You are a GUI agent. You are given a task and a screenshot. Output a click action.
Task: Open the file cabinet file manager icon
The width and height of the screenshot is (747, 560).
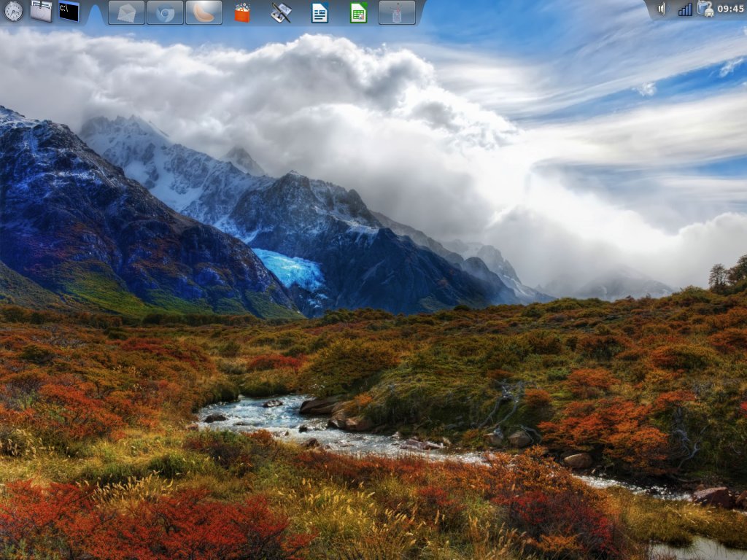[x=41, y=12]
